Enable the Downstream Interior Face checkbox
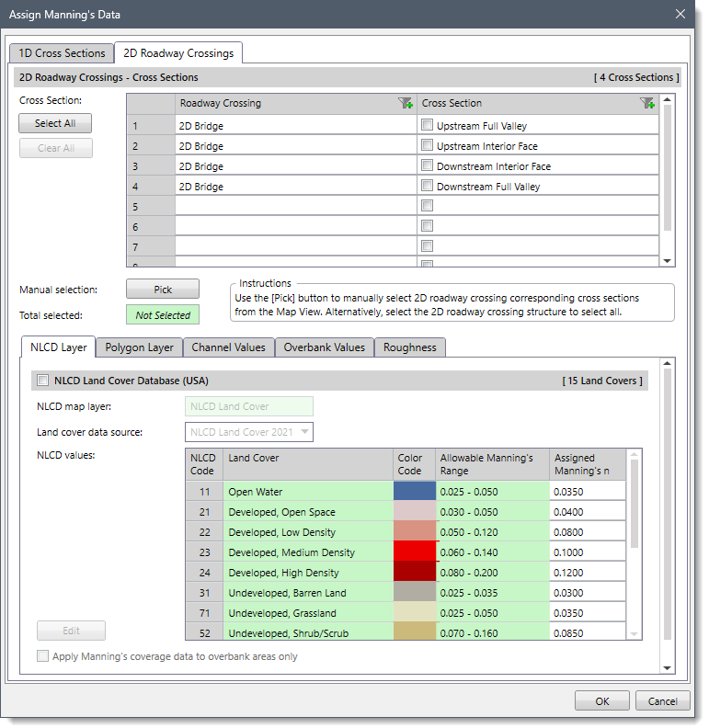The width and height of the screenshot is (709, 728). pos(428,166)
